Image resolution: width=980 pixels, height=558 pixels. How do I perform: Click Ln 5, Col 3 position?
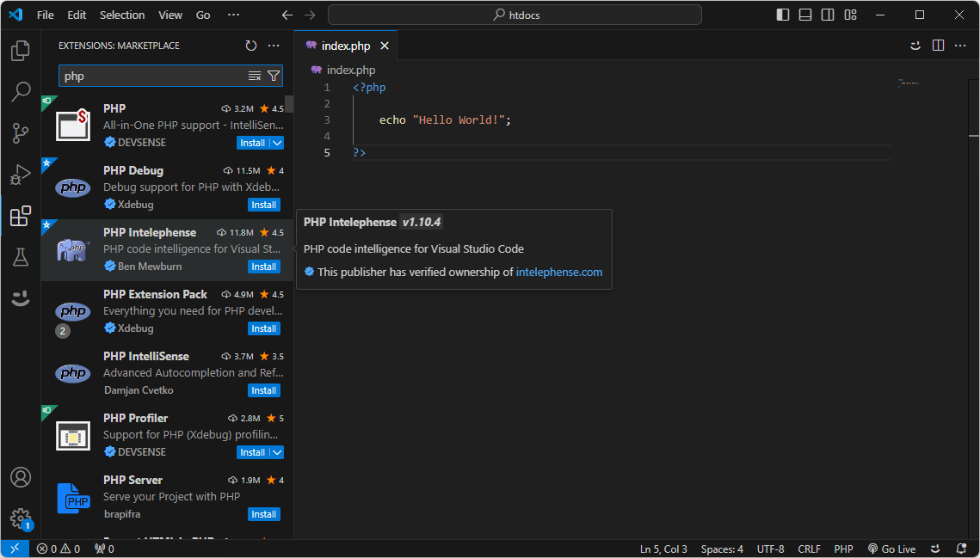click(x=663, y=549)
